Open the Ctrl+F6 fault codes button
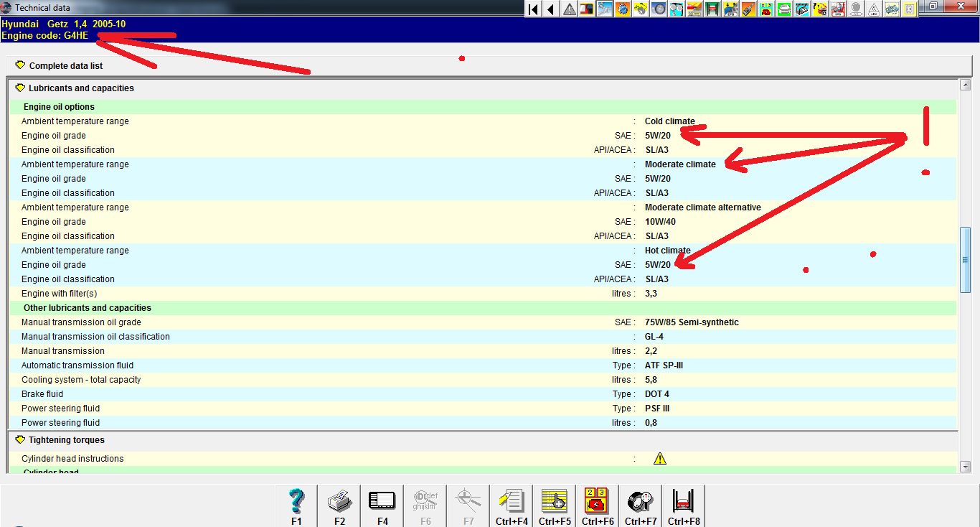Viewport: 980px width, 527px height. (x=598, y=505)
